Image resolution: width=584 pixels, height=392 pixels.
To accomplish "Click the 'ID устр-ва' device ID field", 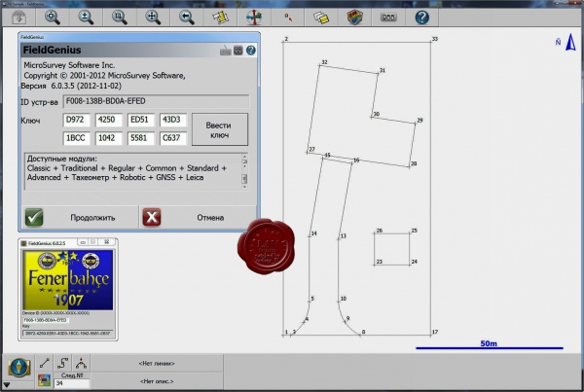I will click(x=156, y=101).
